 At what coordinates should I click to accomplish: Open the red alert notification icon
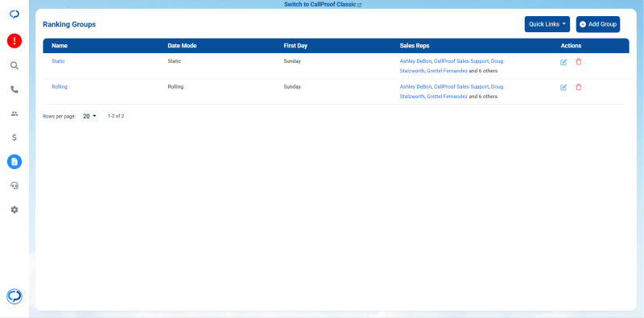pyautogui.click(x=14, y=41)
